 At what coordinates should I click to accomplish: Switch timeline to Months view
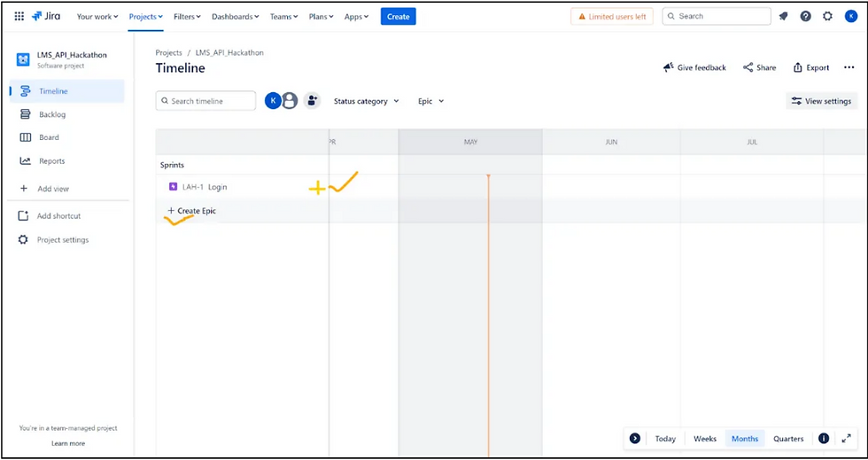click(x=745, y=439)
